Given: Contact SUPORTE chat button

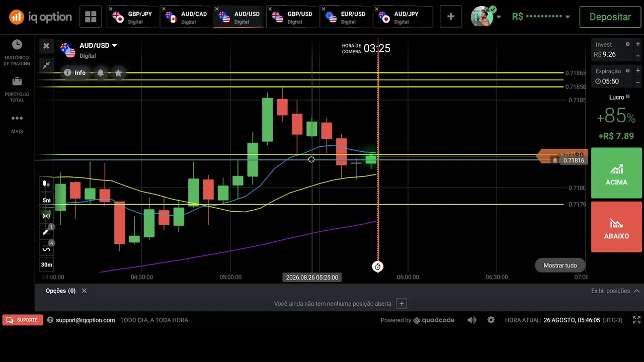Looking at the screenshot, I should tap(23, 320).
